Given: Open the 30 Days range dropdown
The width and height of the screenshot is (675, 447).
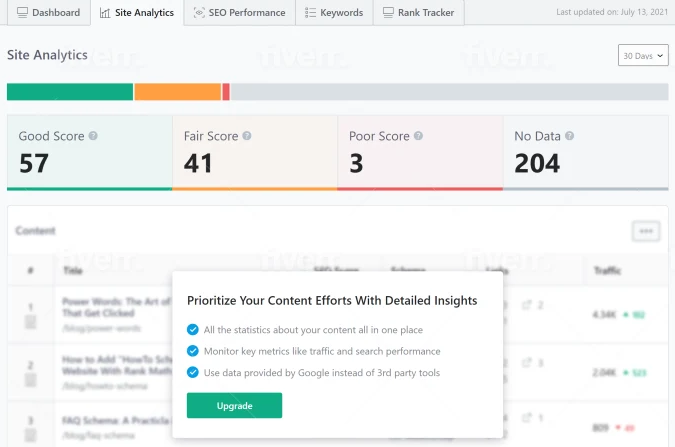Looking at the screenshot, I should 643,55.
